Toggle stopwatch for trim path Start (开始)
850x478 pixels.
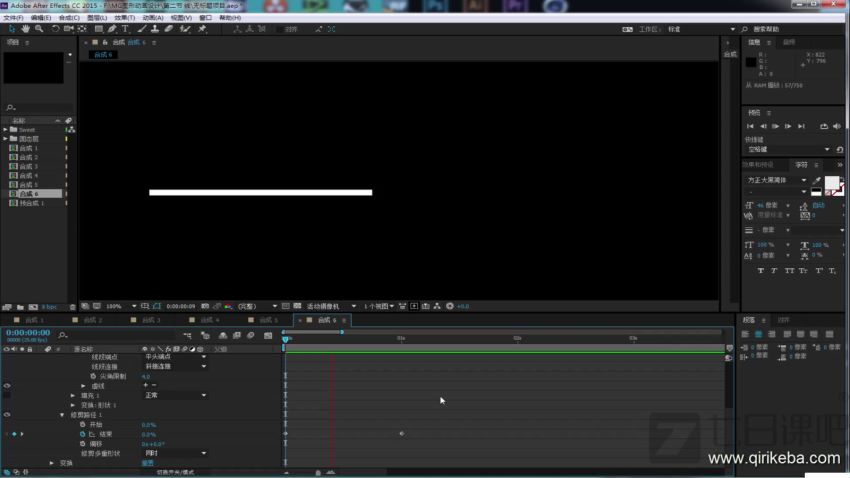coord(82,424)
